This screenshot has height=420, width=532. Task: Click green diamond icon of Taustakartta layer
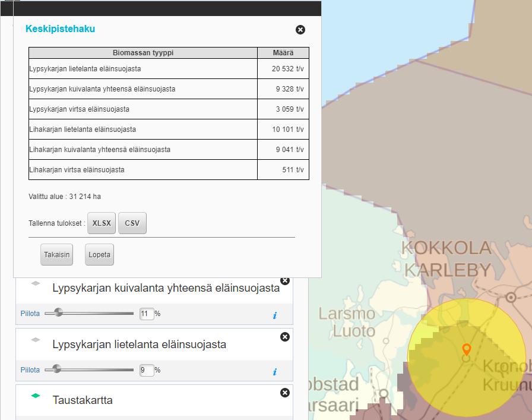pyautogui.click(x=36, y=396)
